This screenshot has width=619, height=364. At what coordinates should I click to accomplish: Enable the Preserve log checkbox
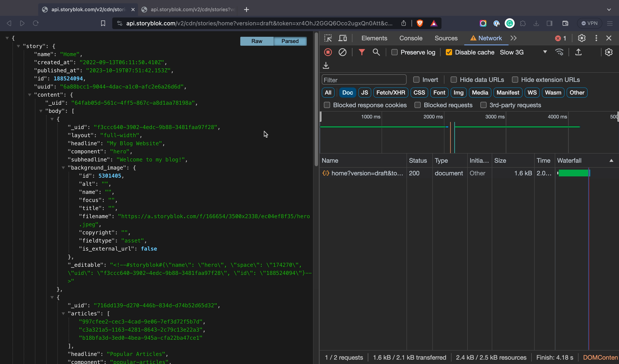tap(395, 52)
